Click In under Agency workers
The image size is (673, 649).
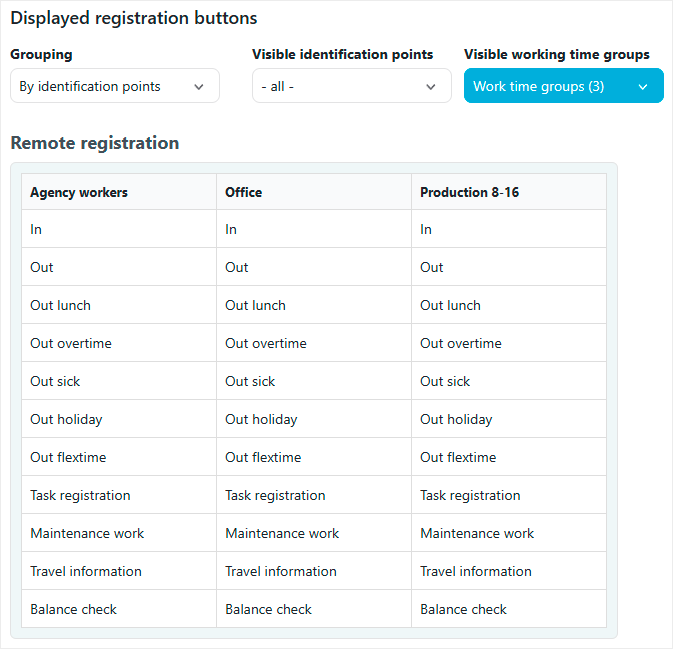pyautogui.click(x=36, y=229)
